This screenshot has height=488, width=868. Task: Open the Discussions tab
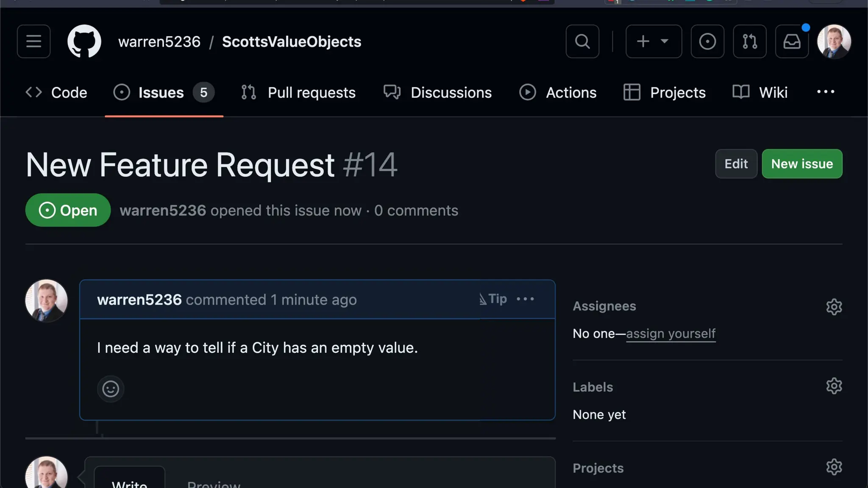pyautogui.click(x=437, y=93)
